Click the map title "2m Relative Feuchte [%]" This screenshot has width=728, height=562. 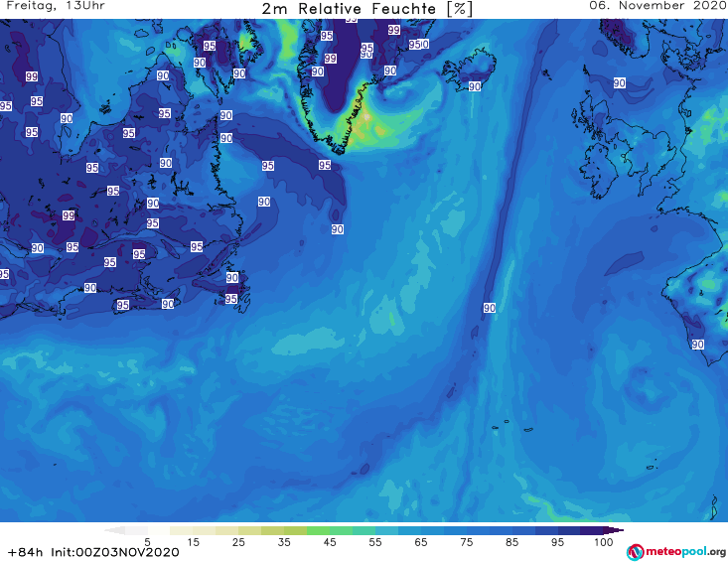(x=366, y=9)
